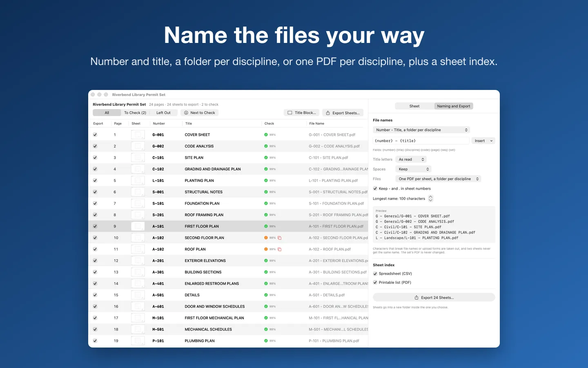Toggle export checkbox for FIRST FLOOR PLAN
The width and height of the screenshot is (588, 368).
pos(95,226)
